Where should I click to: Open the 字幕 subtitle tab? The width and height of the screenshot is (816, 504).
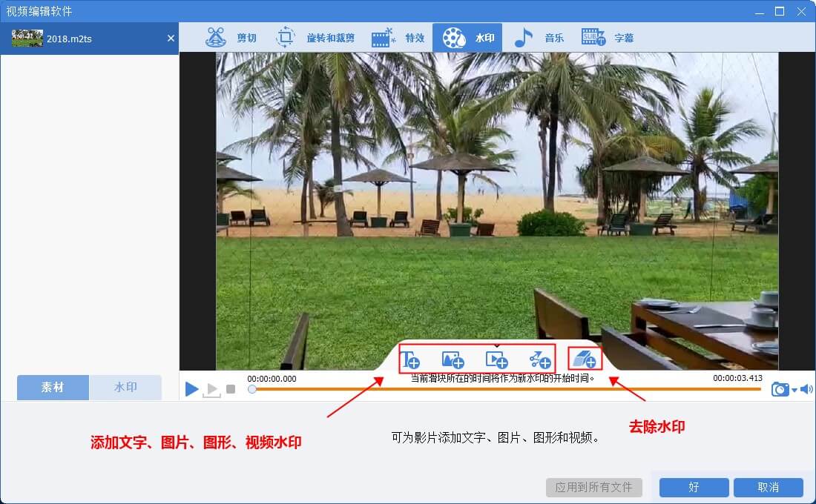click(608, 38)
